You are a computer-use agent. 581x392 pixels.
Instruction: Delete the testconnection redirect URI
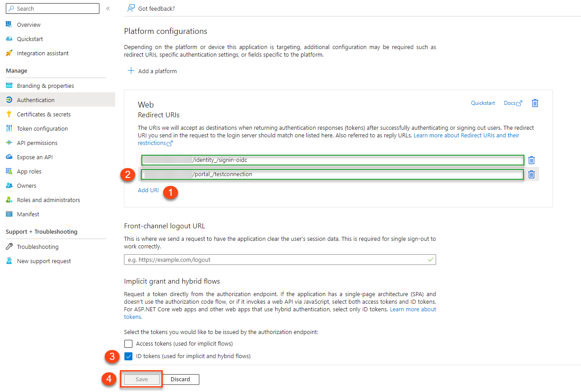pyautogui.click(x=532, y=174)
